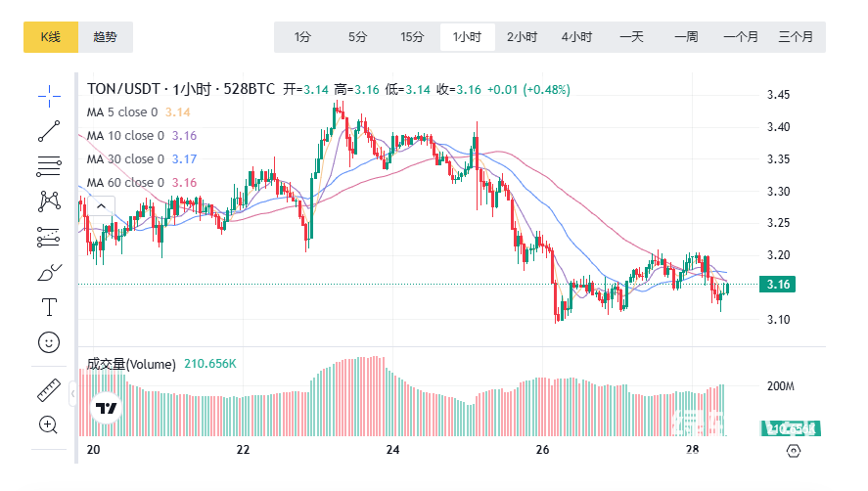868x491 pixels.
Task: Select the trend line drawing tool
Action: (x=49, y=130)
